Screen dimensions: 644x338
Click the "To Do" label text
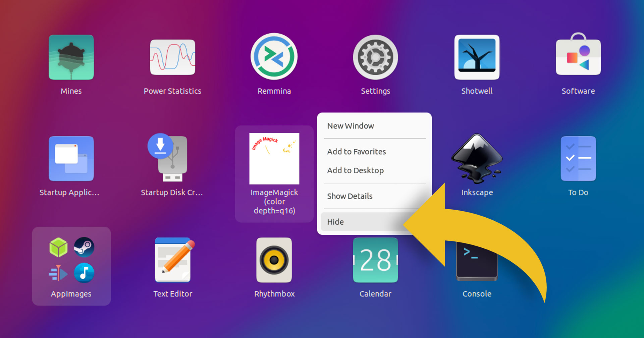pos(578,192)
